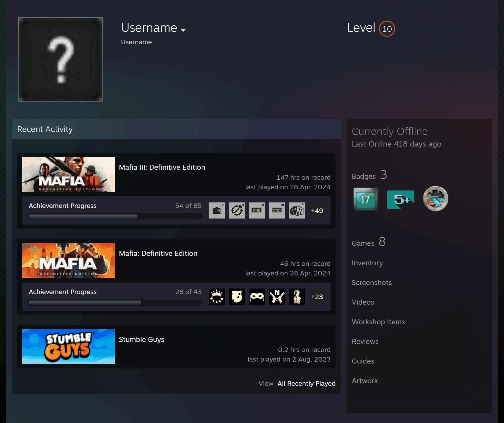Image resolution: width=504 pixels, height=423 pixels.
Task: Click the orange Mafia Definitive Edition banner
Action: coord(69,260)
